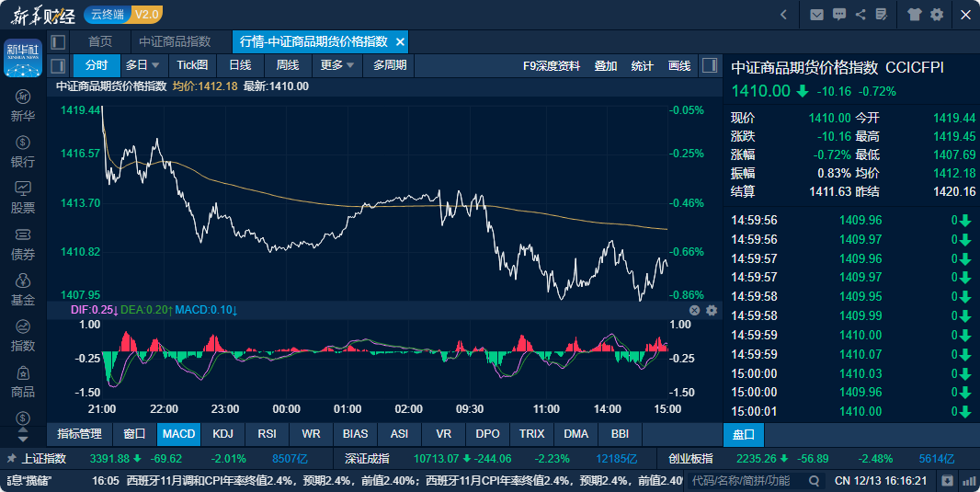
Task: Select the KDJ indicator tab
Action: 222,434
